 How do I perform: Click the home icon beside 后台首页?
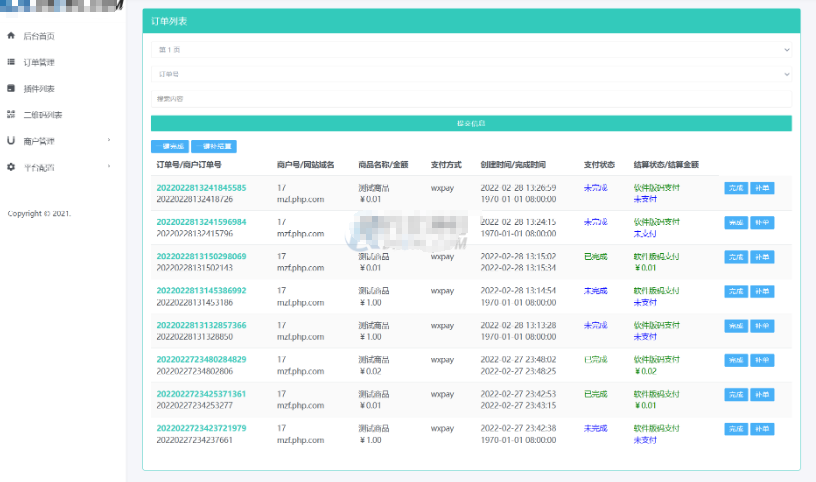click(11, 36)
